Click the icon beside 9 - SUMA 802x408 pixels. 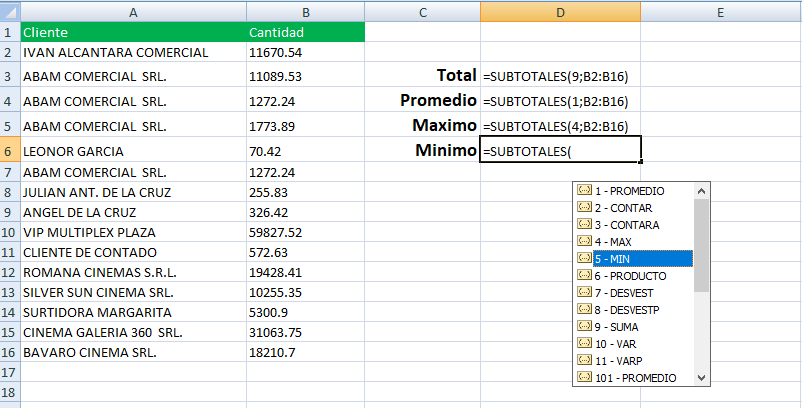584,326
